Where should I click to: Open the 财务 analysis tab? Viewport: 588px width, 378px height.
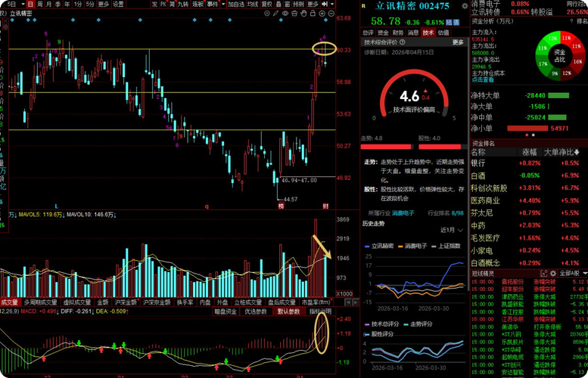point(398,33)
